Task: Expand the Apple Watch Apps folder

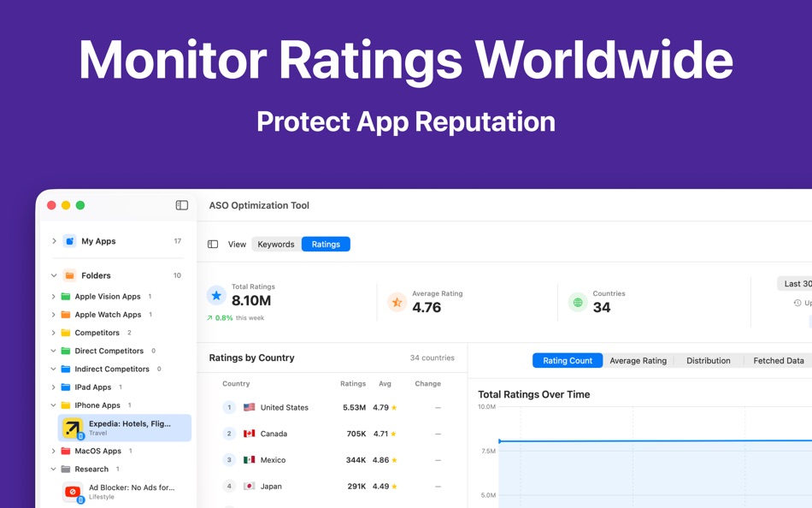Action: [53, 315]
